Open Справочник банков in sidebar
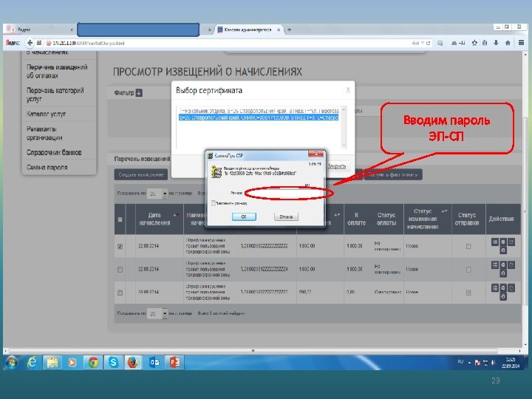532x399 pixels. 54,152
